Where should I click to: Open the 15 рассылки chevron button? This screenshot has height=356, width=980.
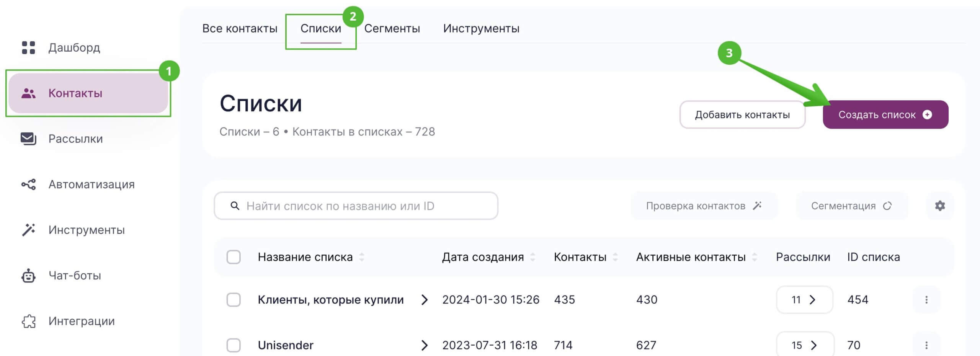coord(805,345)
